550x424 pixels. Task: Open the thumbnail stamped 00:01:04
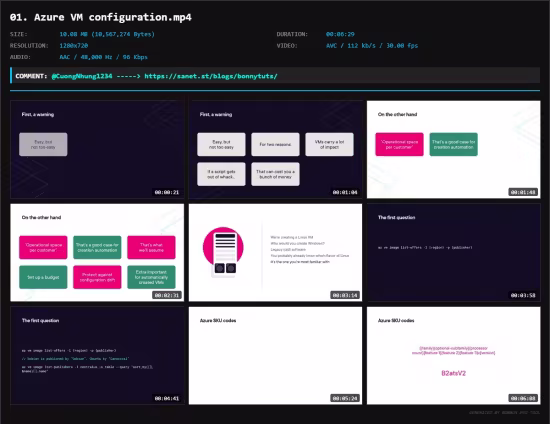pyautogui.click(x=275, y=149)
